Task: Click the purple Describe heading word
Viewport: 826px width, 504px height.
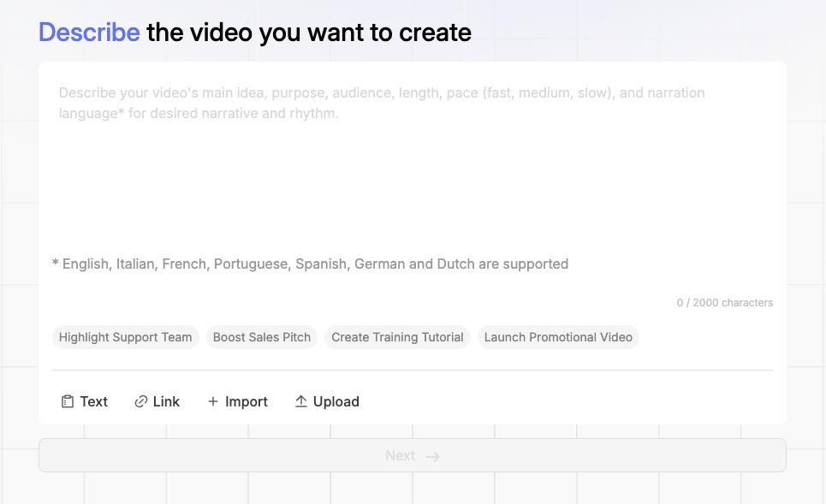Action: pos(89,33)
